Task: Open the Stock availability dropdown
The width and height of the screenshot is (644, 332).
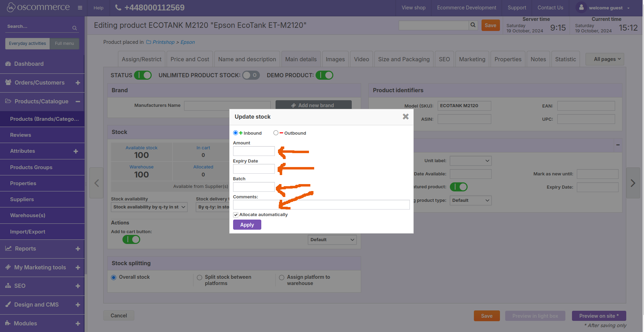Action: tap(149, 207)
